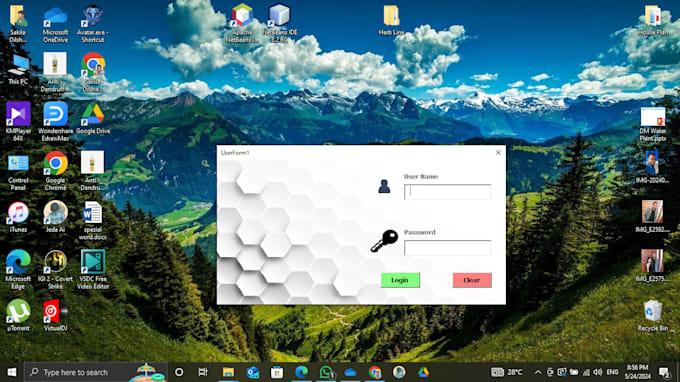Image resolution: width=680 pixels, height=382 pixels.
Task: Click the 28°C weather widget on taskbar
Action: tap(506, 372)
